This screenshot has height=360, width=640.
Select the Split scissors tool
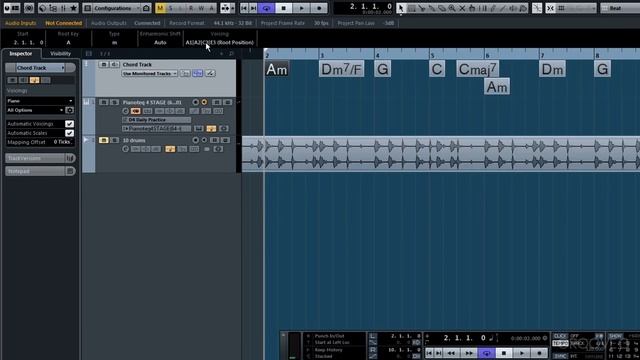tap(422, 8)
